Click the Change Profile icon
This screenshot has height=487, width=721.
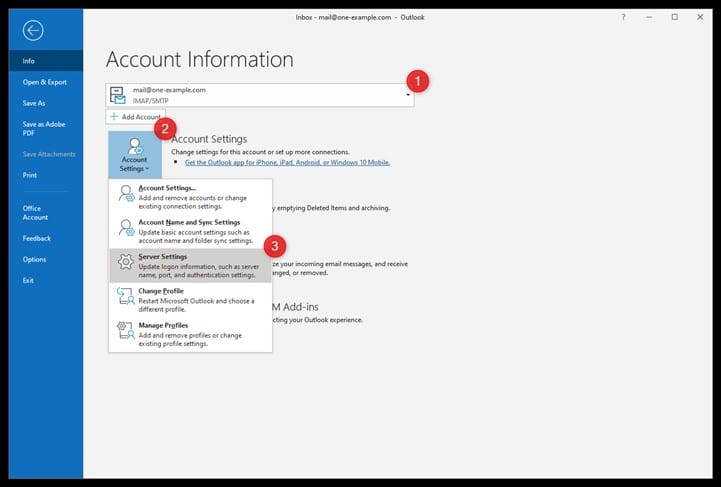(x=125, y=296)
